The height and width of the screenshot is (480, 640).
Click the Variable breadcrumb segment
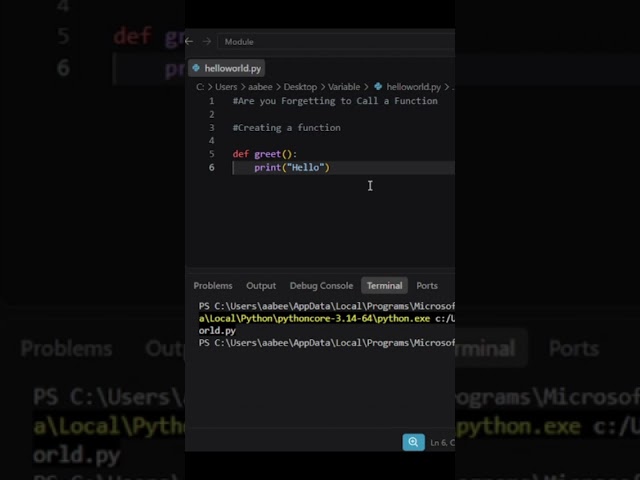344,87
